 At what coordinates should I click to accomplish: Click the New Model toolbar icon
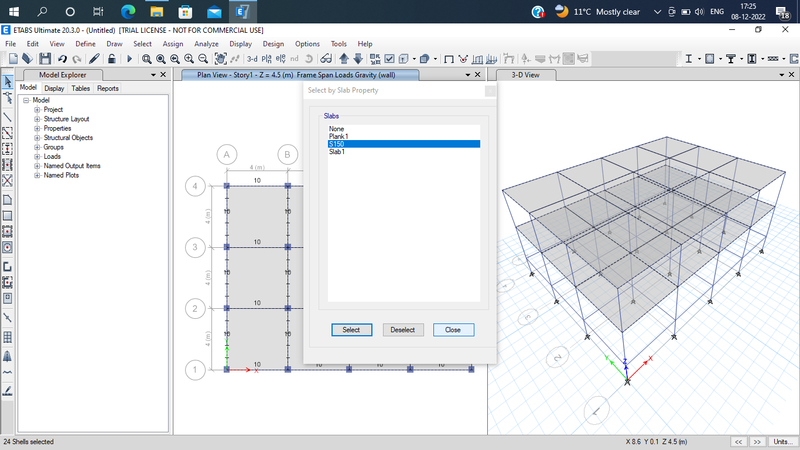pos(13,59)
